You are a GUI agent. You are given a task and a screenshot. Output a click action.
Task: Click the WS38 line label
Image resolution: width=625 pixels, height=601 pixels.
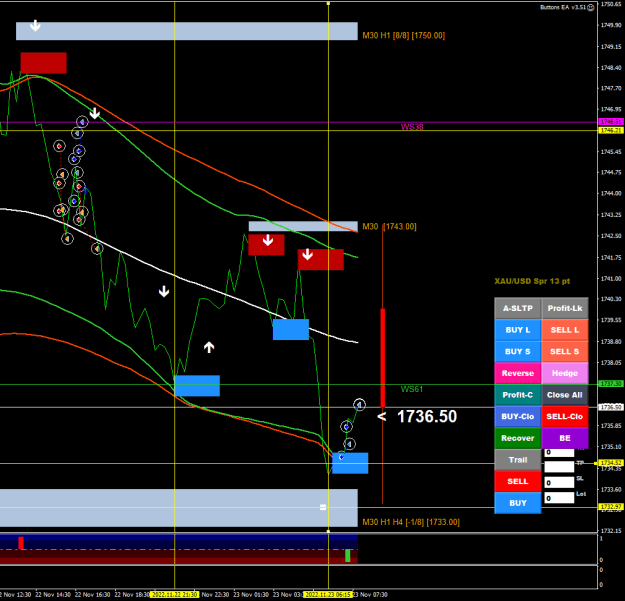[412, 127]
